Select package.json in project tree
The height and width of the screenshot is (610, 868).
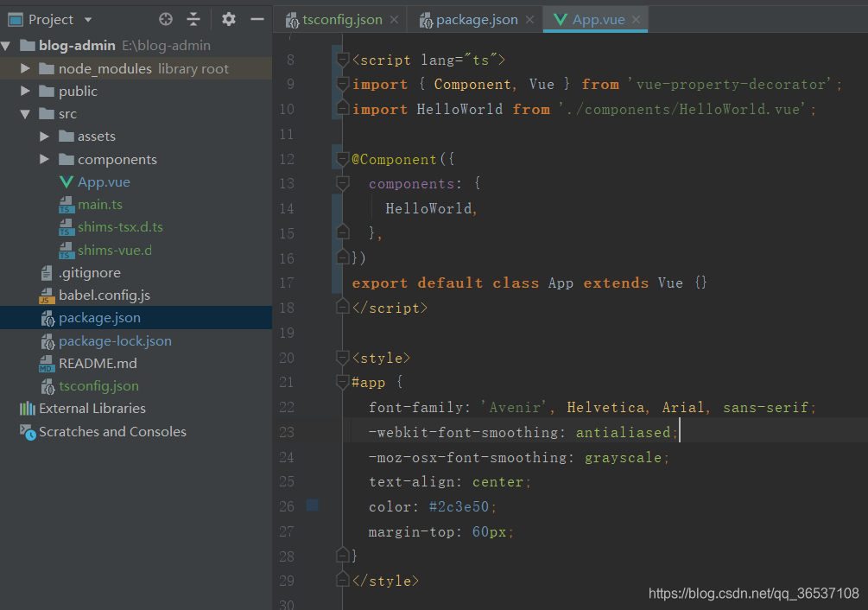click(99, 318)
